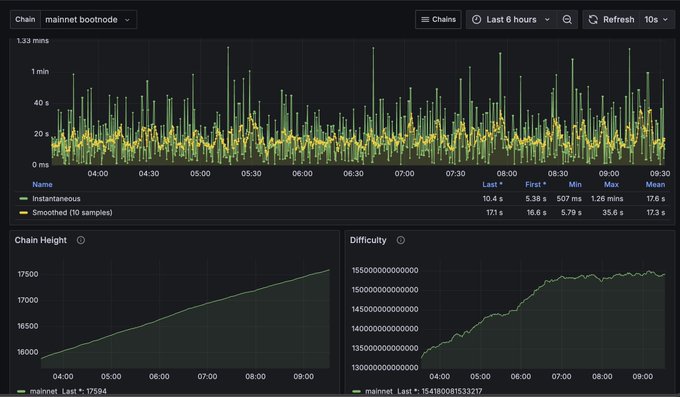This screenshot has width=680, height=397.
Task: Open the Chain Height panel title
Action: pyautogui.click(x=41, y=240)
